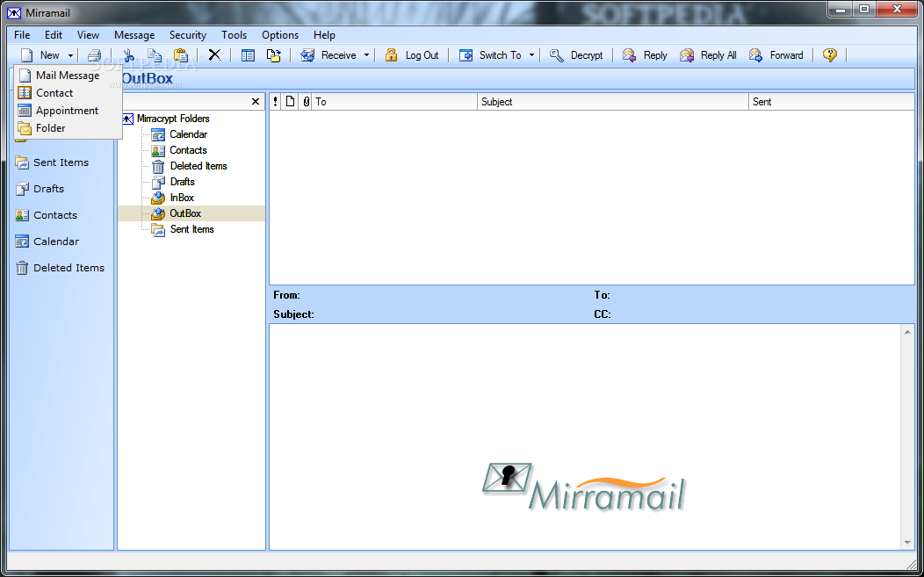Viewport: 924px width, 577px height.
Task: Select Contacts in the folder tree
Action: coord(188,150)
